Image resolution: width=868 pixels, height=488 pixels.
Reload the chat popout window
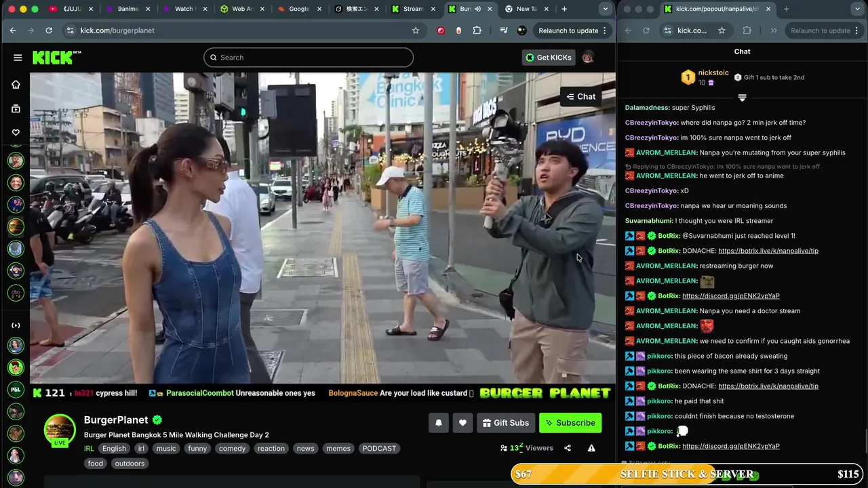coord(646,30)
